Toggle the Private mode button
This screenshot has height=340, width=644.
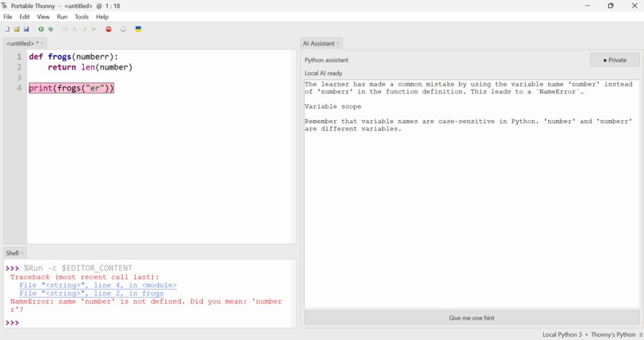tap(615, 60)
